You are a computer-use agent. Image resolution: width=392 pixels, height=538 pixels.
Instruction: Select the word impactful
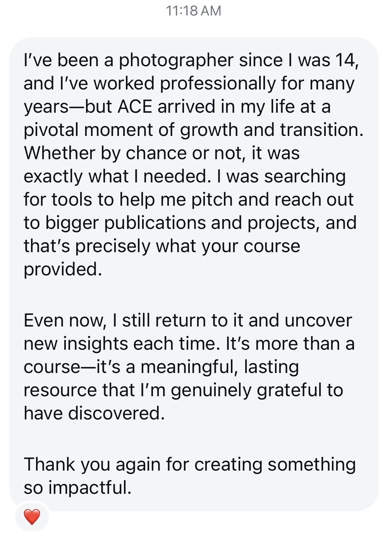tap(90, 488)
